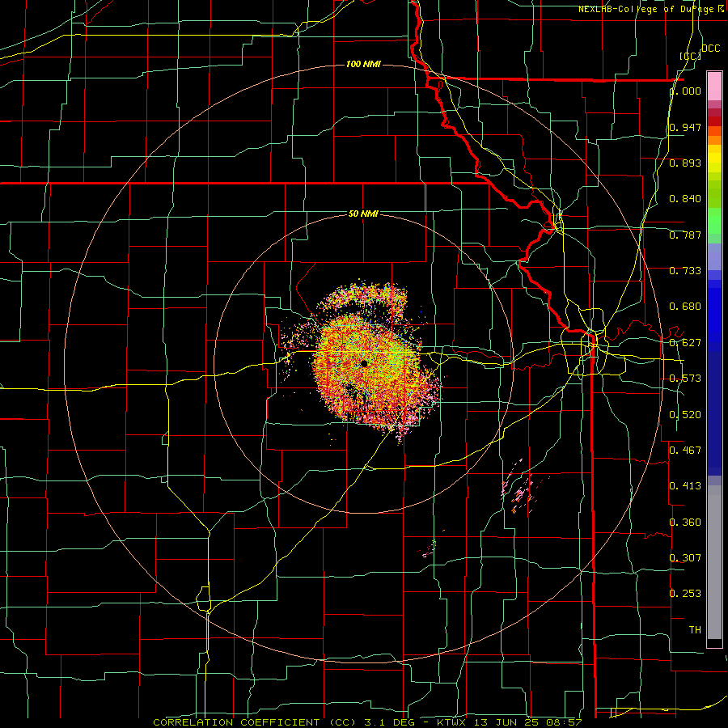
Task: Pick the lavender segment of the color bar
Action: pos(714,257)
